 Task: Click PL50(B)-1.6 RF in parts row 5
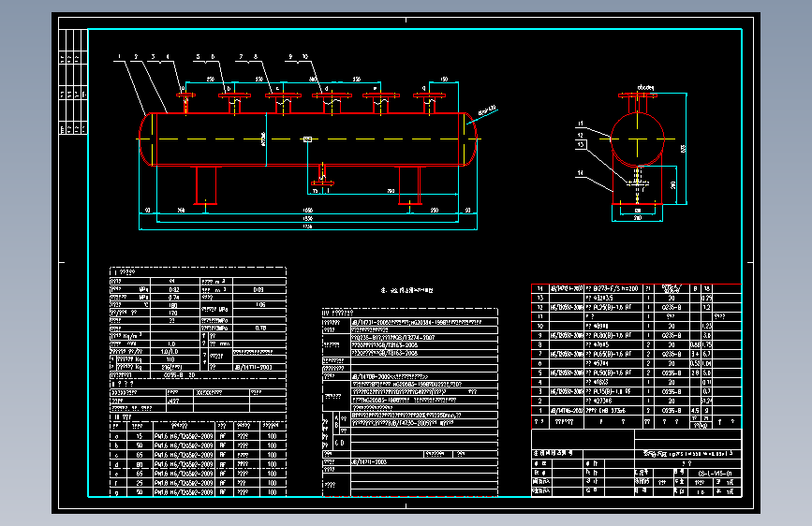pyautogui.click(x=613, y=373)
